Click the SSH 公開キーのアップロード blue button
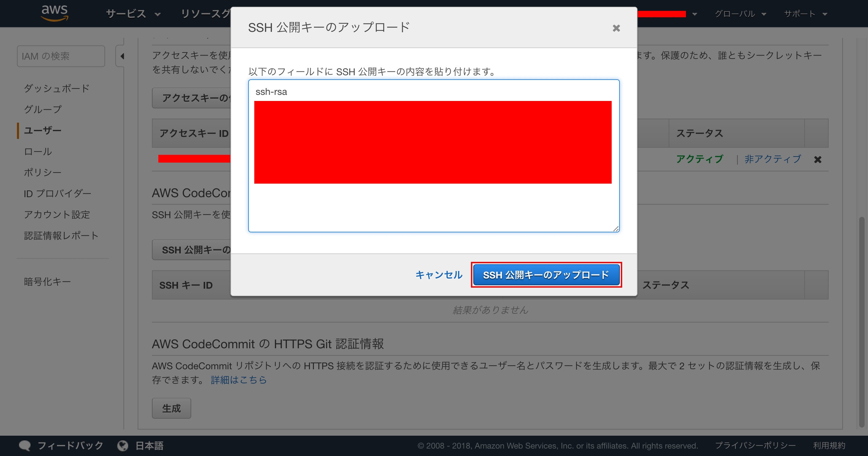The width and height of the screenshot is (868, 456). click(546, 275)
